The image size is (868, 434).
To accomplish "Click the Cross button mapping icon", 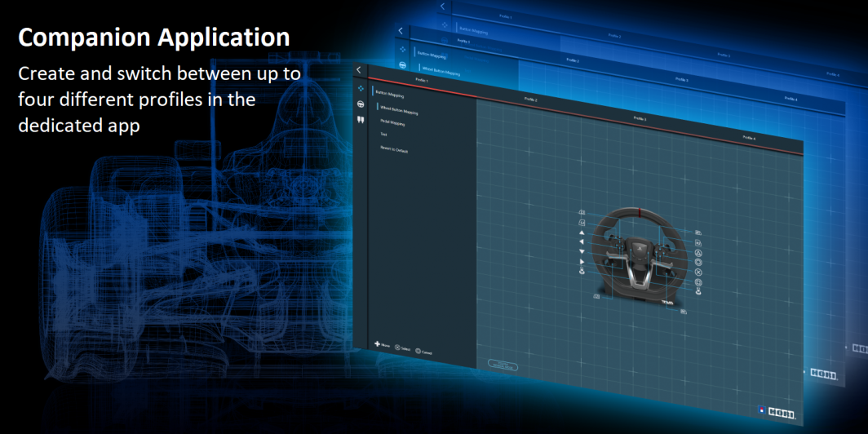I will (698, 272).
